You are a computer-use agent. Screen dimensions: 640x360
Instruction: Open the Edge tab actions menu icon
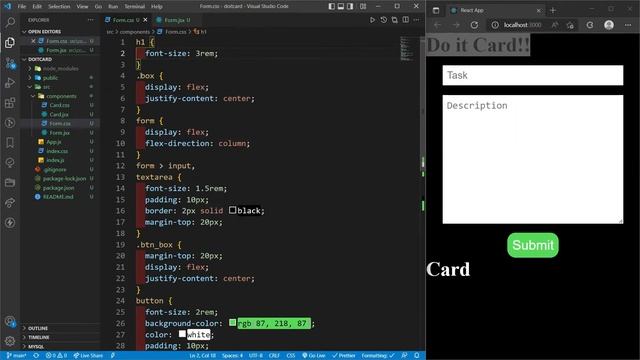[x=436, y=10]
